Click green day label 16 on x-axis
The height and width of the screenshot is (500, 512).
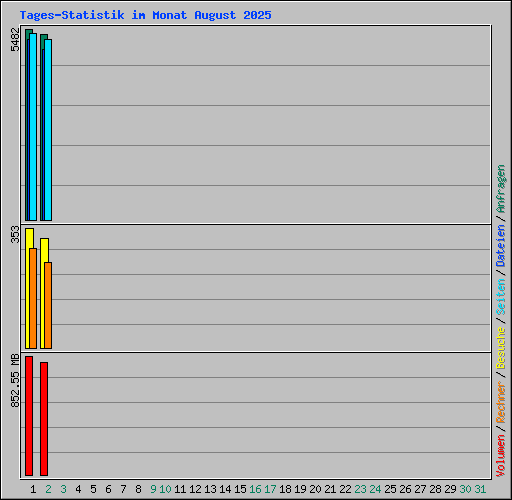(255, 489)
